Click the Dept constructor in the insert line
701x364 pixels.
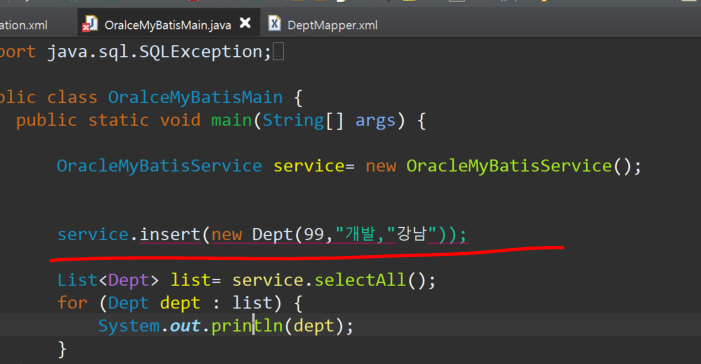tap(272, 234)
